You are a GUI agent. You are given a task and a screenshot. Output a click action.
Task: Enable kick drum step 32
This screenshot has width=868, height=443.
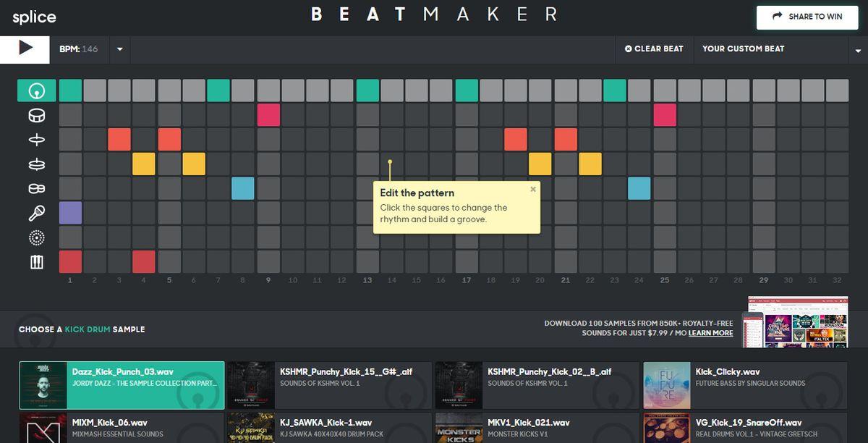tap(838, 90)
